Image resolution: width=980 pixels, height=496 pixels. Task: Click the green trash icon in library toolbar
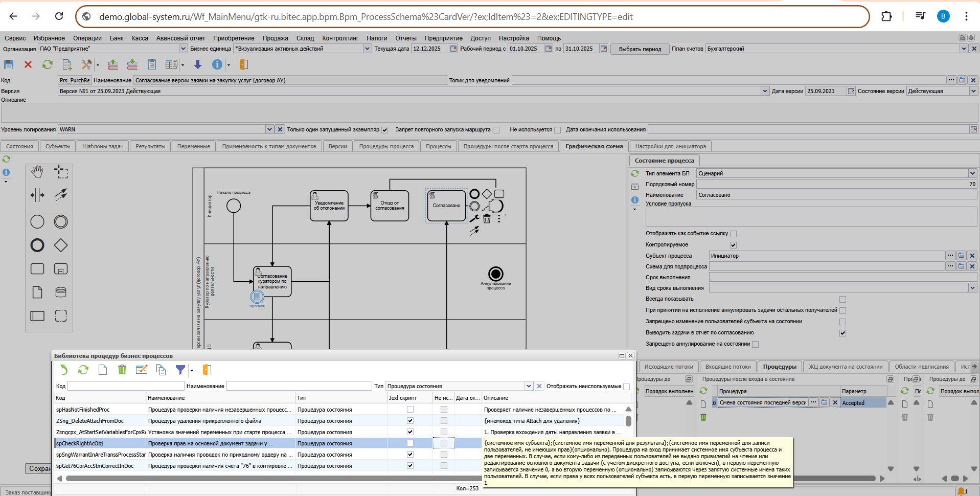click(x=122, y=370)
